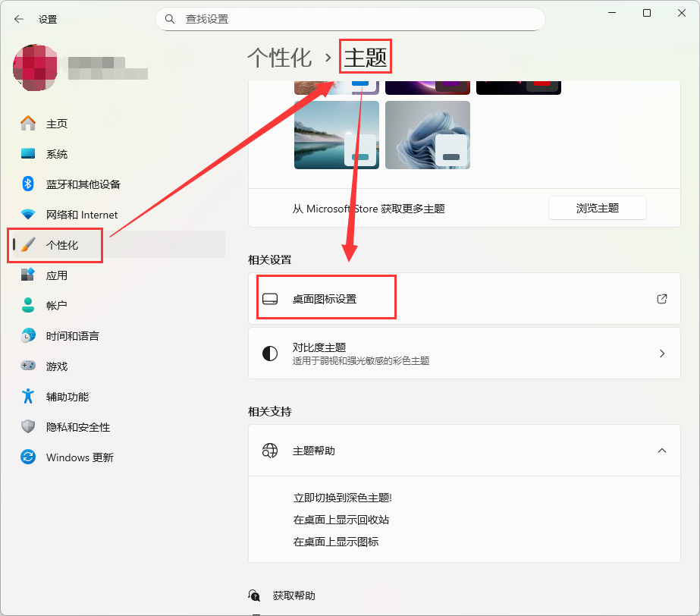Click the 游戏 gamepad icon
Viewport: 700px width, 616px height.
coord(28,366)
